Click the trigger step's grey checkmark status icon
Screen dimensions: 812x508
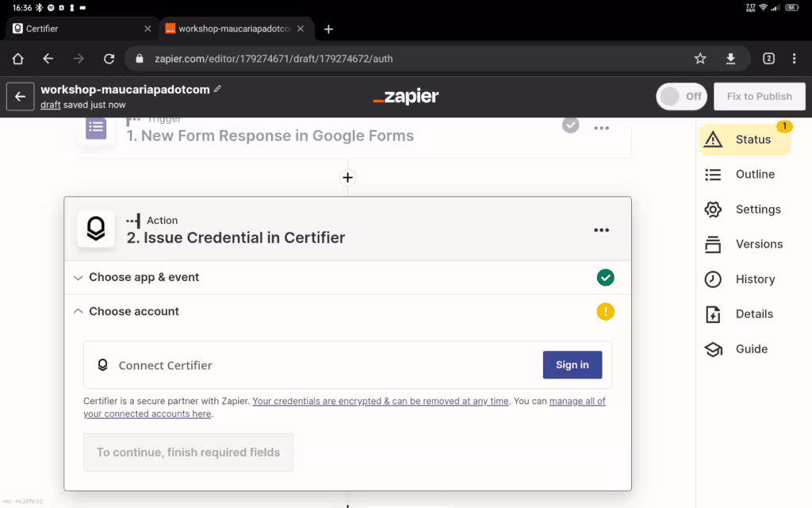tap(571, 125)
